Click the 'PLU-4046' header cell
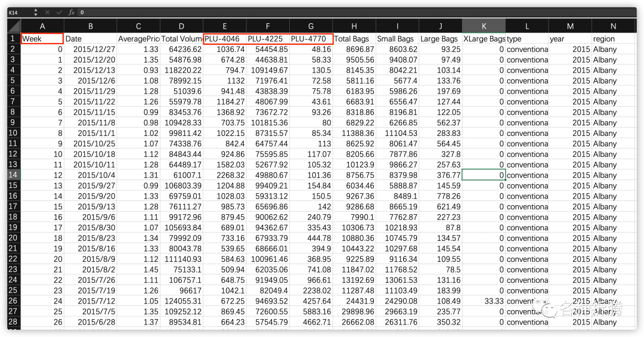 [225, 39]
